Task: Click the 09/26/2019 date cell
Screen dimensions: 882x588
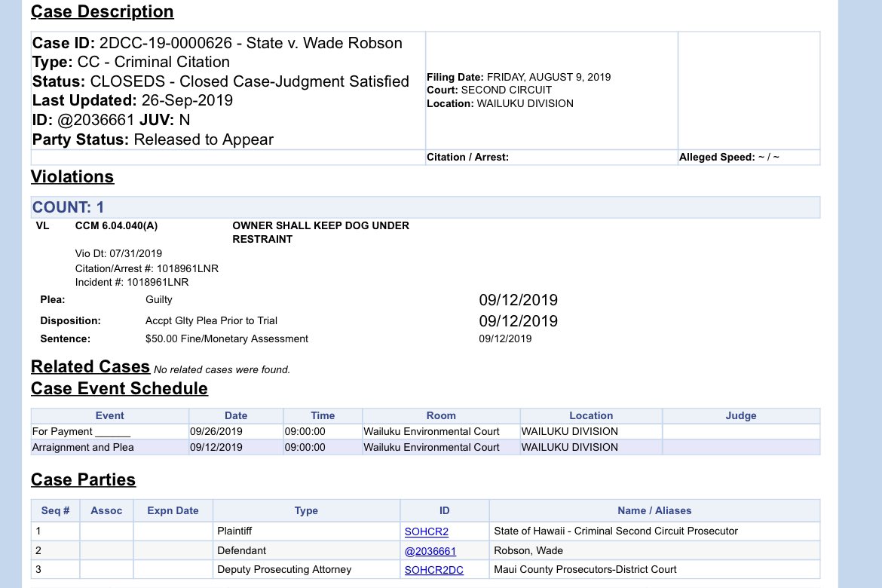Action: [236, 431]
